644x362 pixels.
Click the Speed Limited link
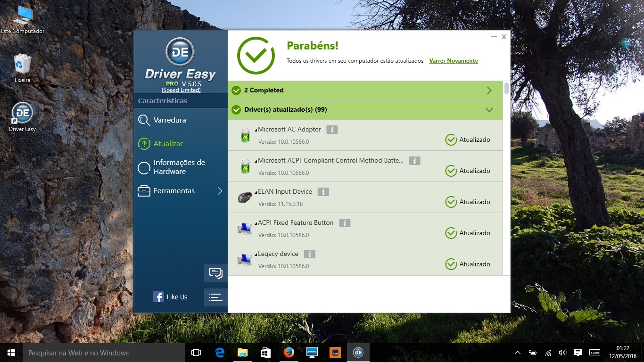tap(181, 90)
